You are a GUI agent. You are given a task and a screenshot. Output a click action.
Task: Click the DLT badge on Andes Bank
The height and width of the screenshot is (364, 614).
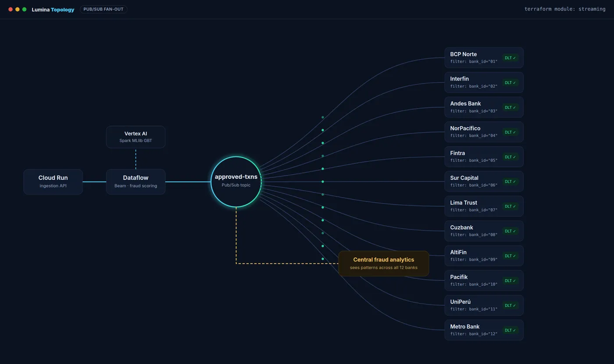tap(510, 107)
